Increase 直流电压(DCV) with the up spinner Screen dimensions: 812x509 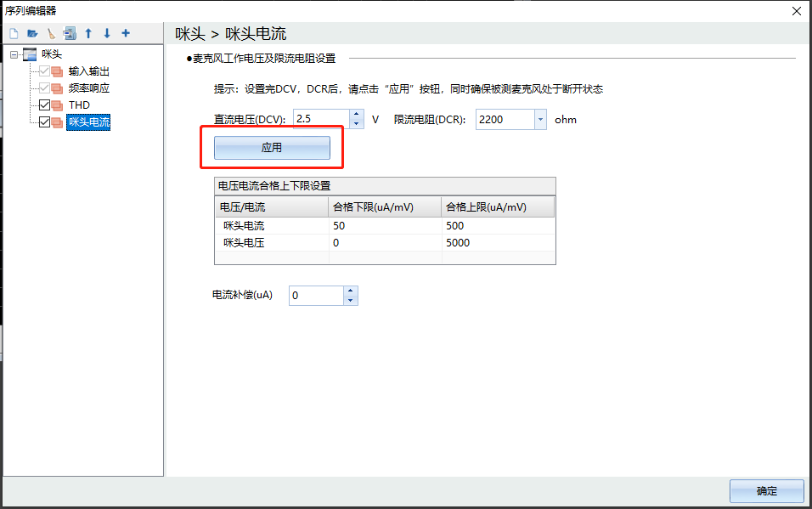[x=357, y=115]
